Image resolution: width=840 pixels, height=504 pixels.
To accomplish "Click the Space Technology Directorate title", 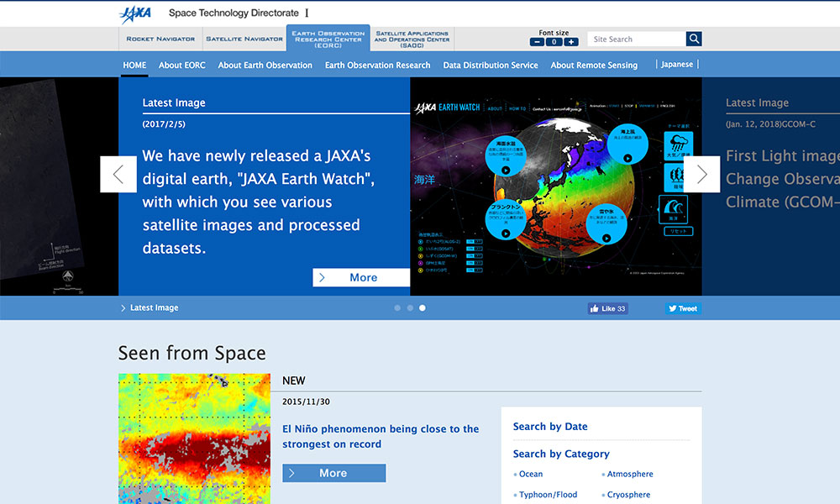I will point(234,13).
